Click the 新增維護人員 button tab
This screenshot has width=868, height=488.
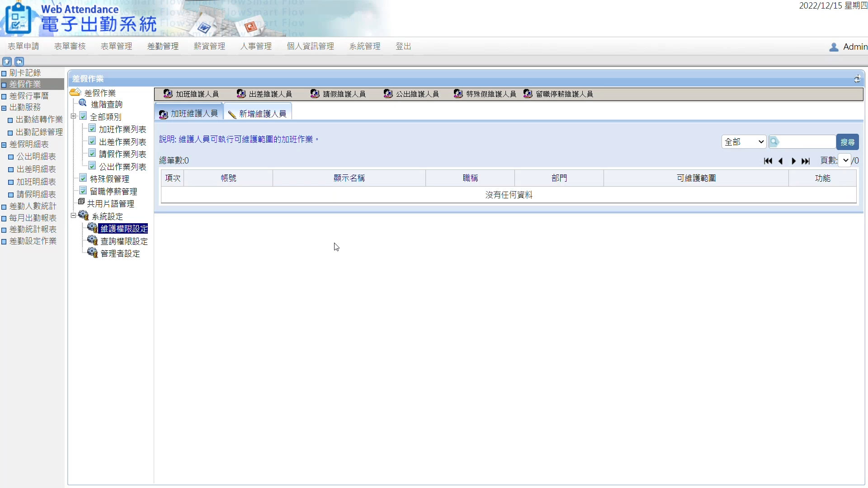click(258, 113)
